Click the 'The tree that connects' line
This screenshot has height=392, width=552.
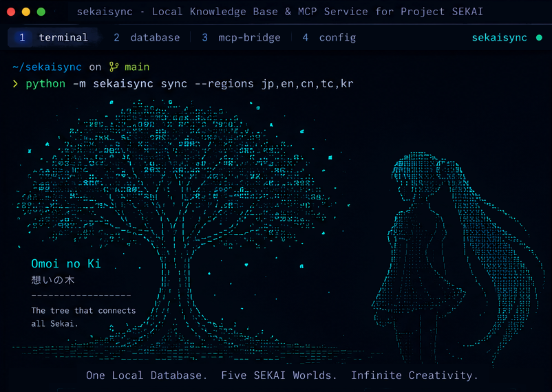point(83,311)
